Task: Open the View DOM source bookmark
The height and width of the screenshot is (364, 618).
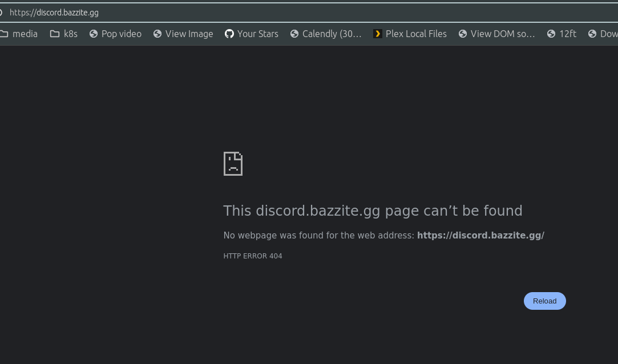Action: [496, 34]
